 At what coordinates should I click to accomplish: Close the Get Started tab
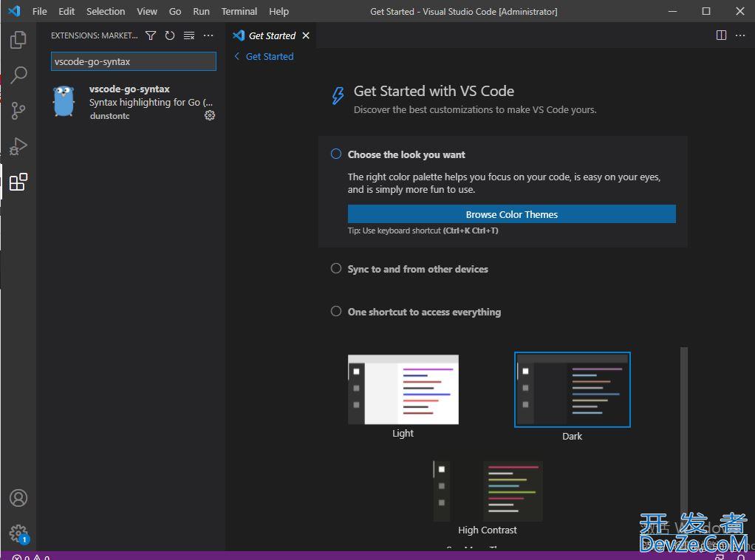(x=306, y=35)
